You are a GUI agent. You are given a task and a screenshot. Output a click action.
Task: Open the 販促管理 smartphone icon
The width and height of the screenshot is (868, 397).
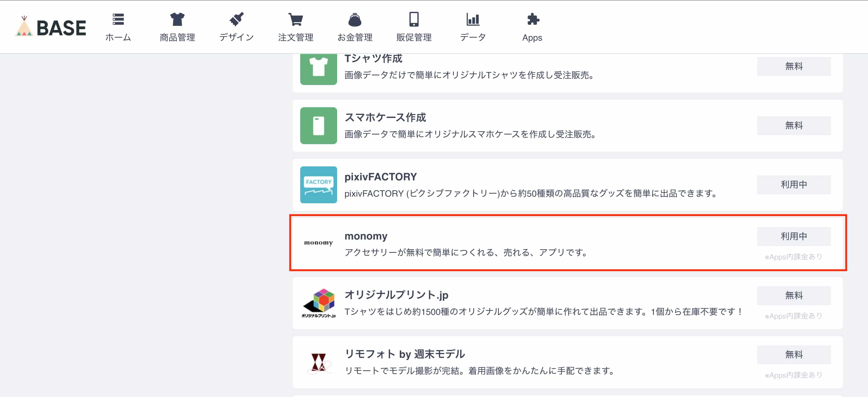[414, 19]
